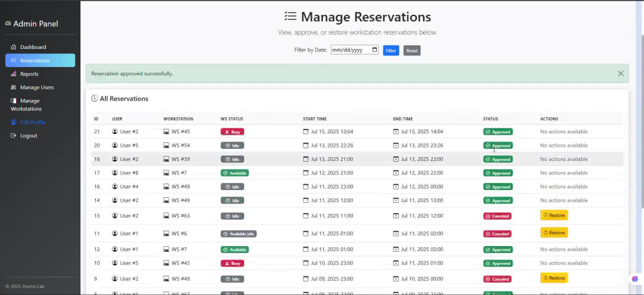Select reservation ID 14 cell
644x295 pixels.
[x=97, y=200]
